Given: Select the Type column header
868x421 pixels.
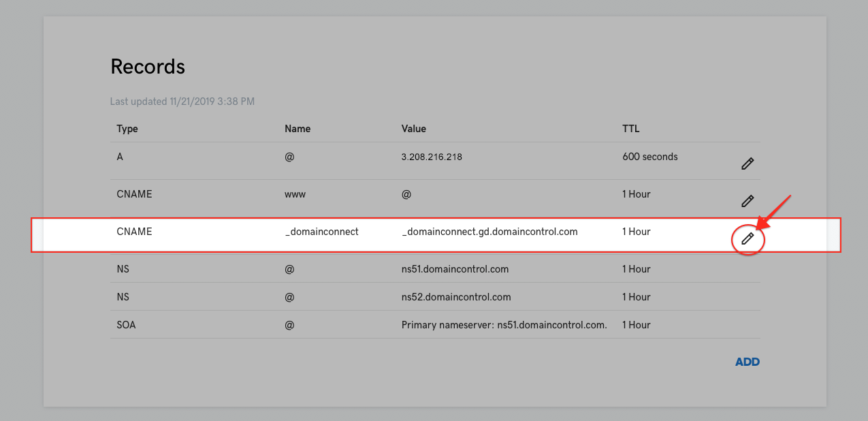Looking at the screenshot, I should (127, 129).
